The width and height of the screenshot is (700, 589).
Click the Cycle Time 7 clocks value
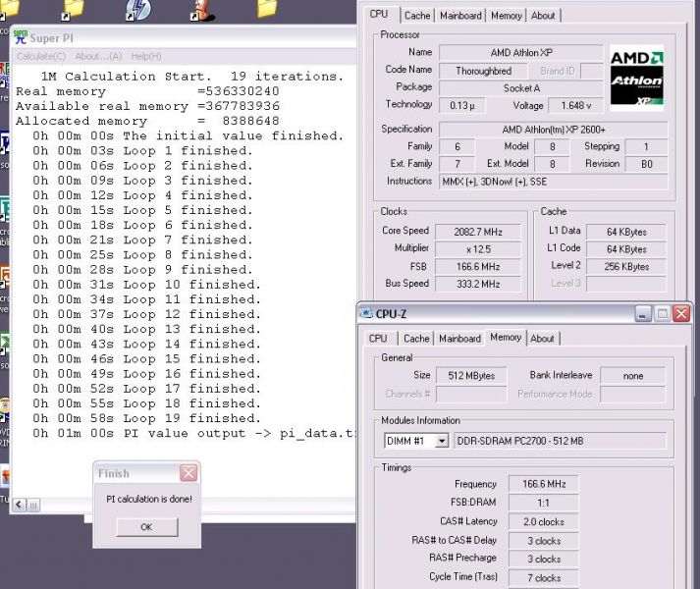tap(543, 578)
